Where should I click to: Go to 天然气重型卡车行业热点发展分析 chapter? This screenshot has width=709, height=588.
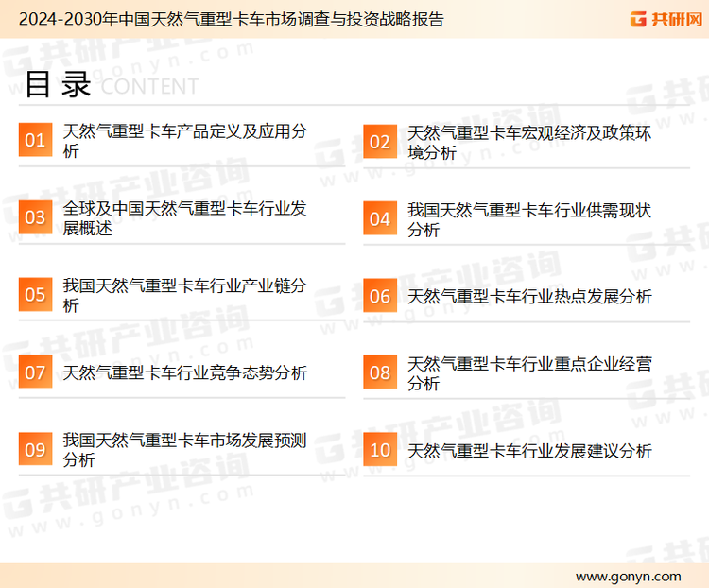(528, 297)
